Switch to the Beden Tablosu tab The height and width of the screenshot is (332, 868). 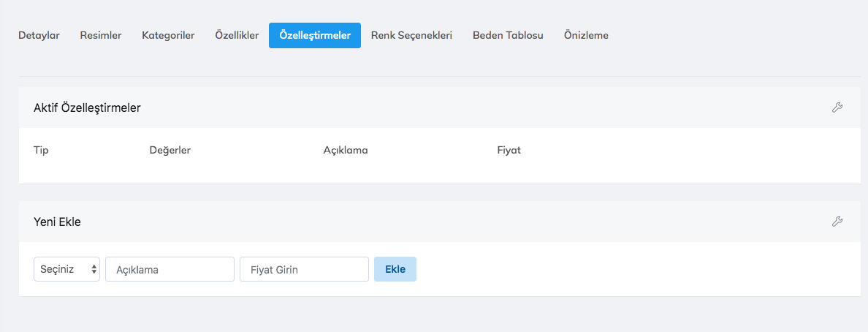[x=508, y=35]
